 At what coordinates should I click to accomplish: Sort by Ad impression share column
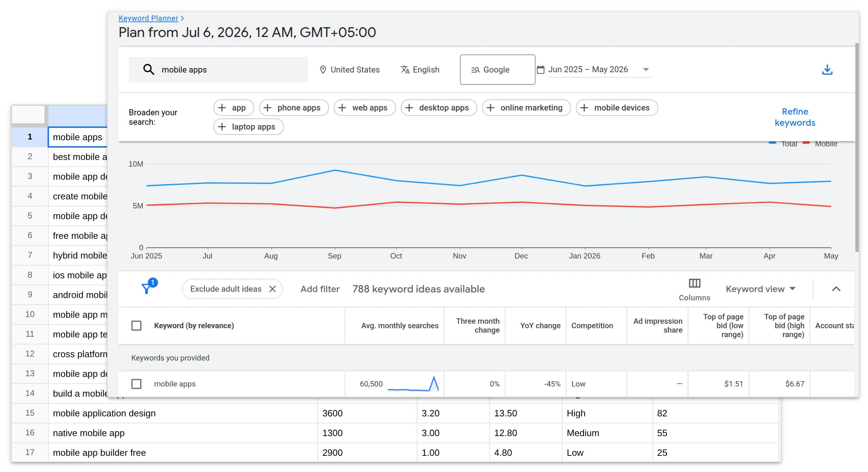(x=658, y=325)
